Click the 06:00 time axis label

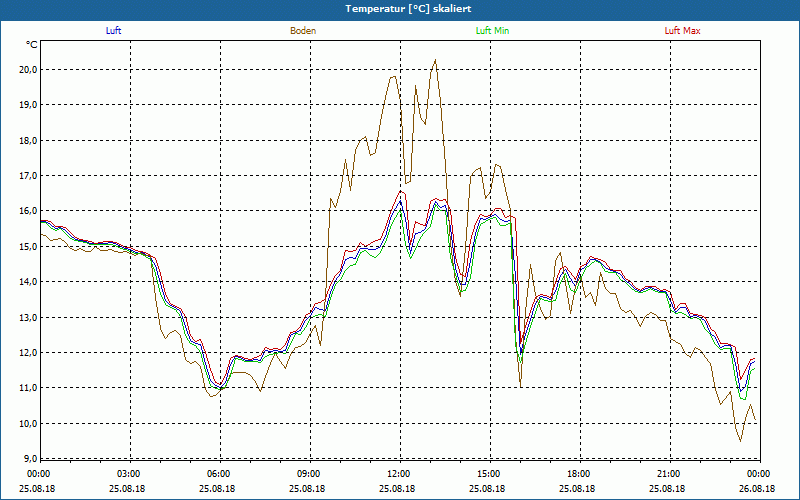point(218,474)
